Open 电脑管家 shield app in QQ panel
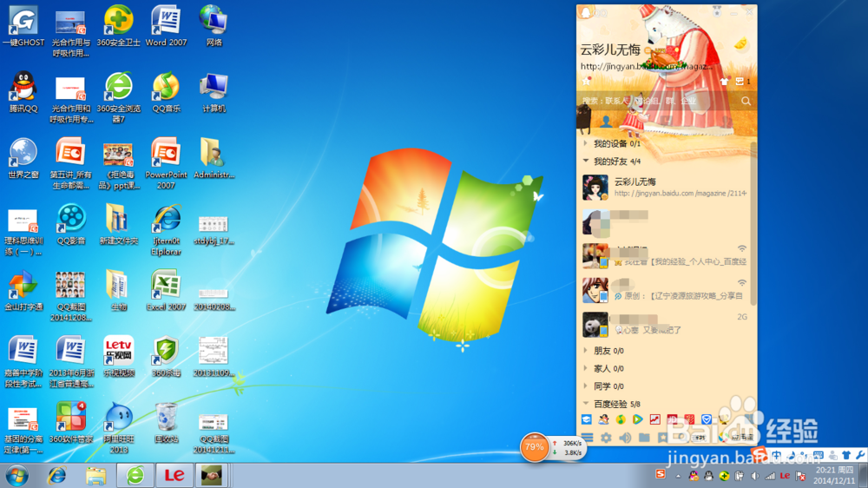This screenshot has width=868, height=488. point(707,419)
